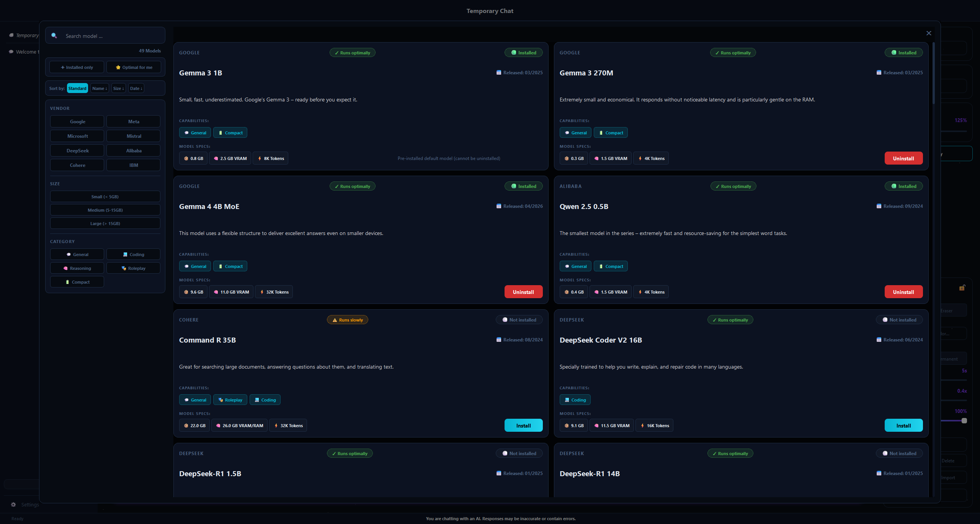Click calendar icon on Gemma 3 1B release date

pyautogui.click(x=499, y=72)
